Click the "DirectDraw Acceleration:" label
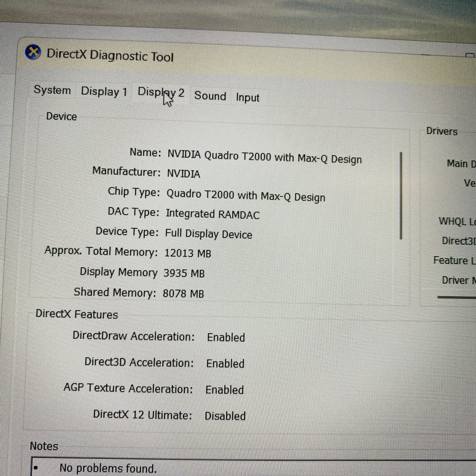This screenshot has width=476, height=476. (x=134, y=336)
